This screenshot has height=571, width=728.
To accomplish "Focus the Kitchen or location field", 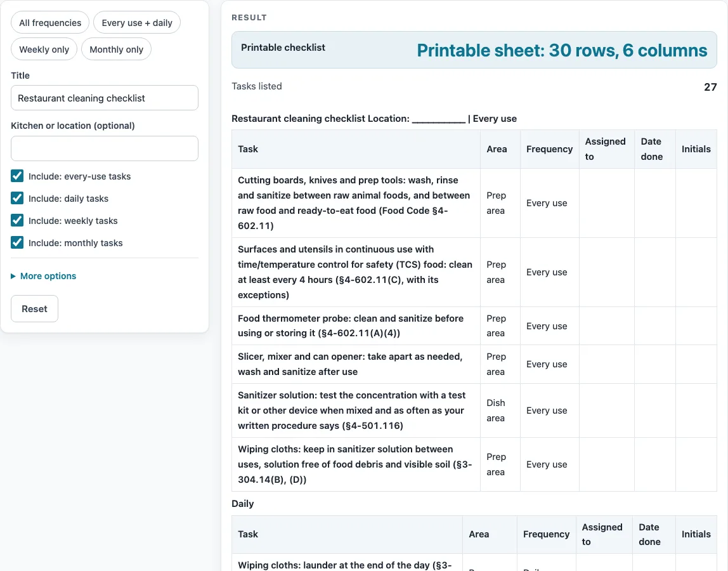I will click(x=105, y=148).
